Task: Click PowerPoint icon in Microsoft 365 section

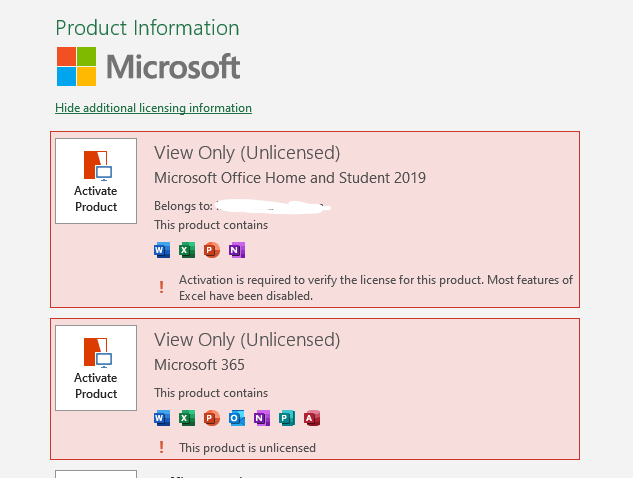Action: click(212, 418)
